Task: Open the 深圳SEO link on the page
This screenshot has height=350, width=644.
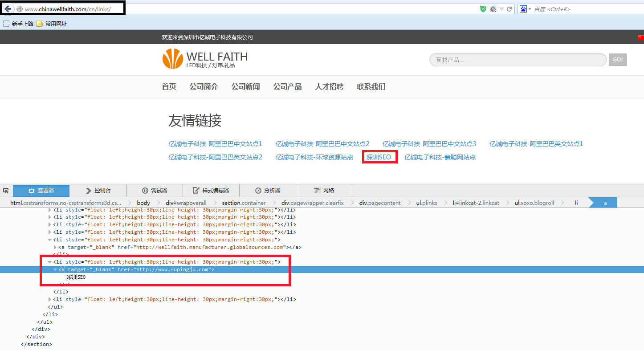Action: 379,157
